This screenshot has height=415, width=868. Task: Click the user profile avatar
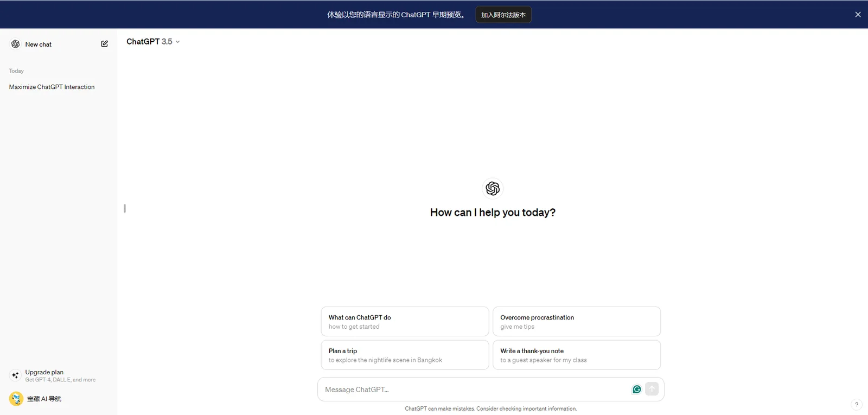click(x=16, y=399)
